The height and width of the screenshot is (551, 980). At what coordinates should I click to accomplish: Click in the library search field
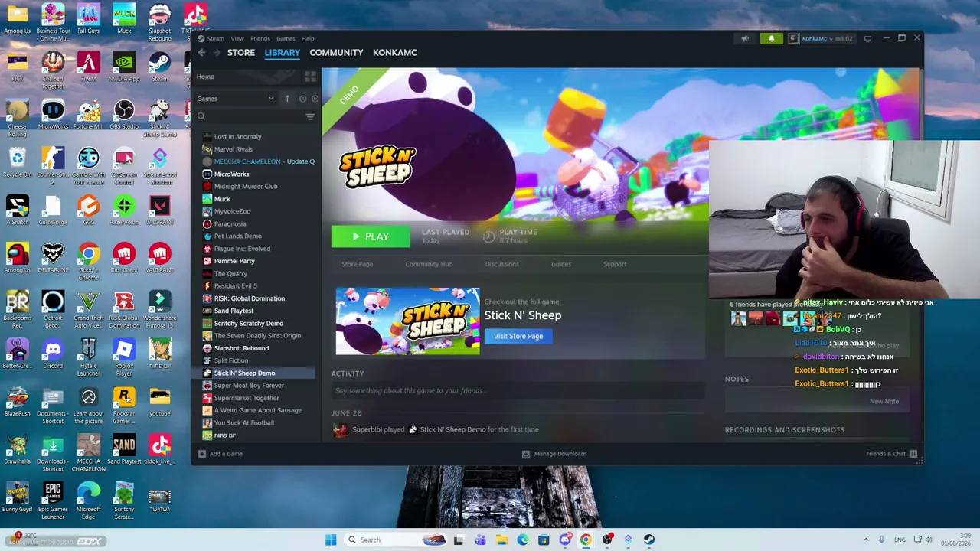(249, 117)
